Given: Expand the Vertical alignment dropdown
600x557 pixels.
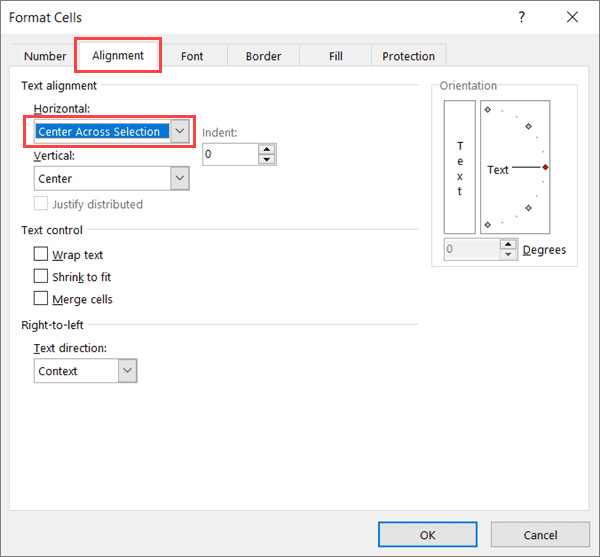Looking at the screenshot, I should pos(179,178).
